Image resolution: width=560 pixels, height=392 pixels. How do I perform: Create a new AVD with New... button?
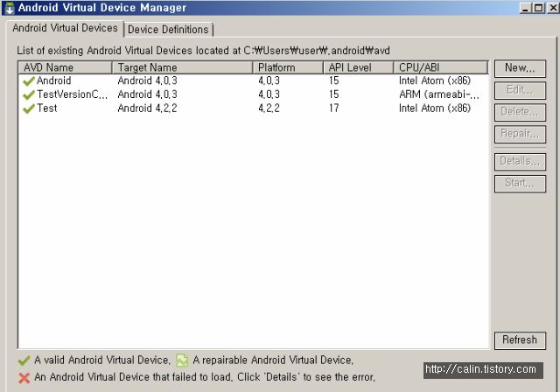[520, 68]
